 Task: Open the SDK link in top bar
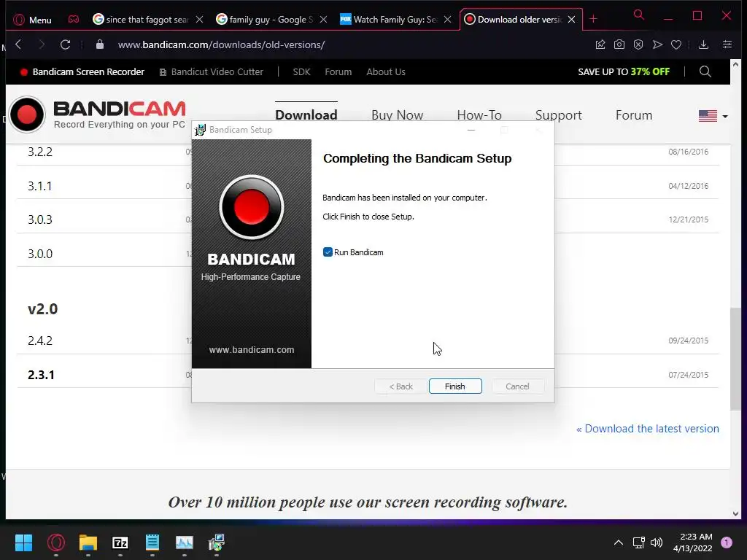coord(301,72)
